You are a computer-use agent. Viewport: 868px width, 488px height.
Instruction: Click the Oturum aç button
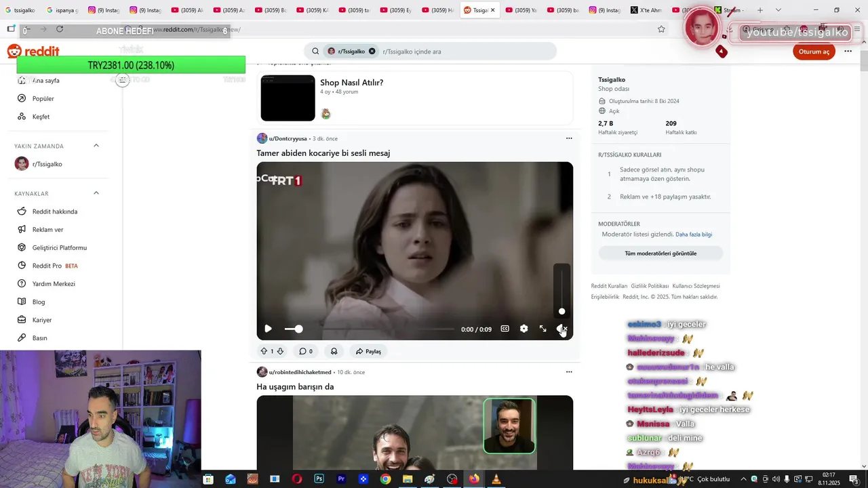(814, 52)
